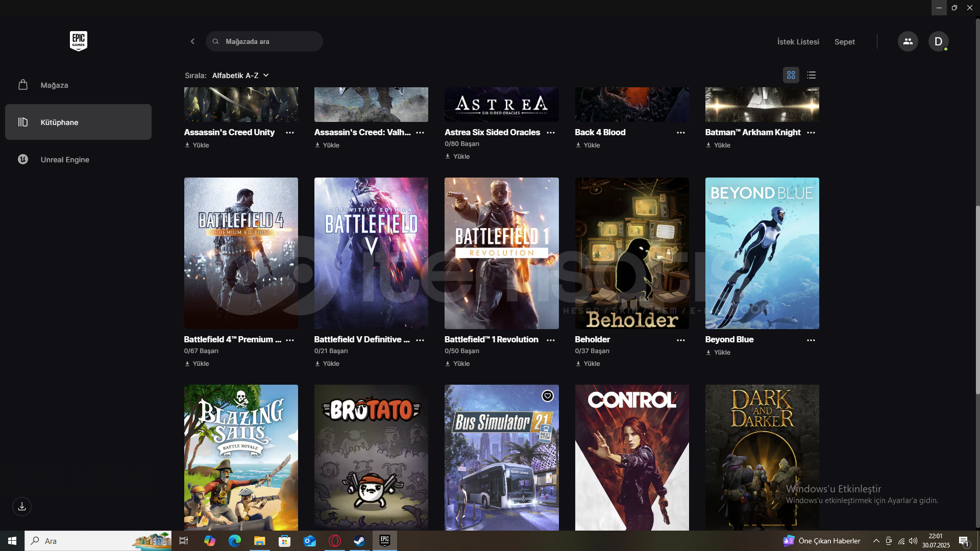The width and height of the screenshot is (980, 551).
Task: Open Opera browser from the taskbar
Action: point(335,541)
